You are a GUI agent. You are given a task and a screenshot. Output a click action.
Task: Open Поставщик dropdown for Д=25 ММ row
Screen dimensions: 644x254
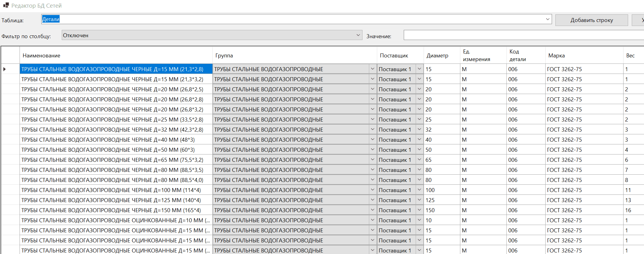(419, 119)
